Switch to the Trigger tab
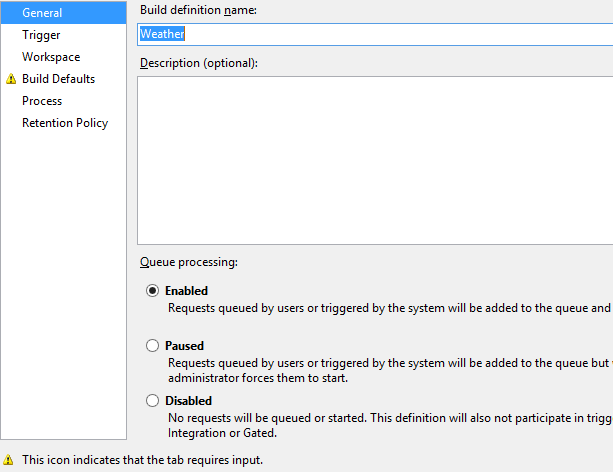The width and height of the screenshot is (613, 472). pyautogui.click(x=41, y=35)
